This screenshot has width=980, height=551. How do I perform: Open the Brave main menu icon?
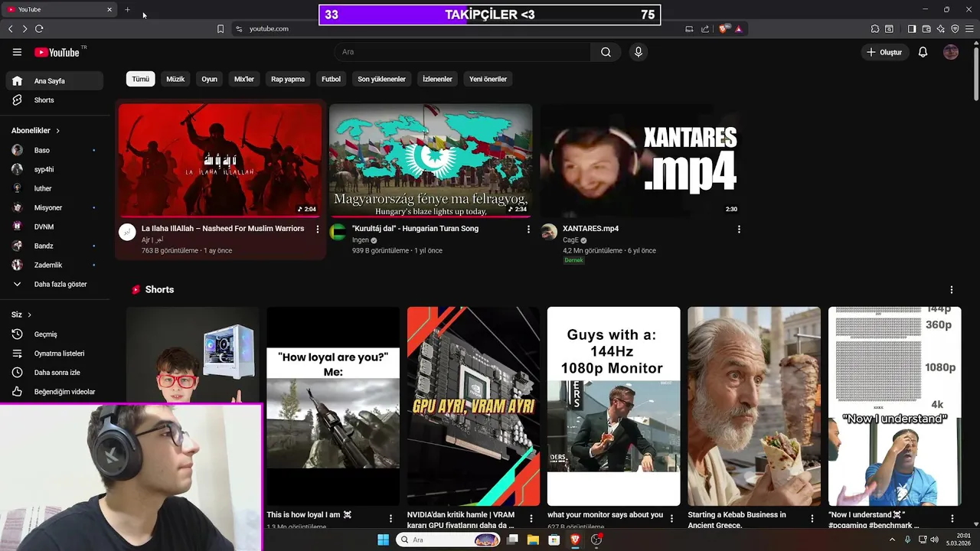[969, 29]
